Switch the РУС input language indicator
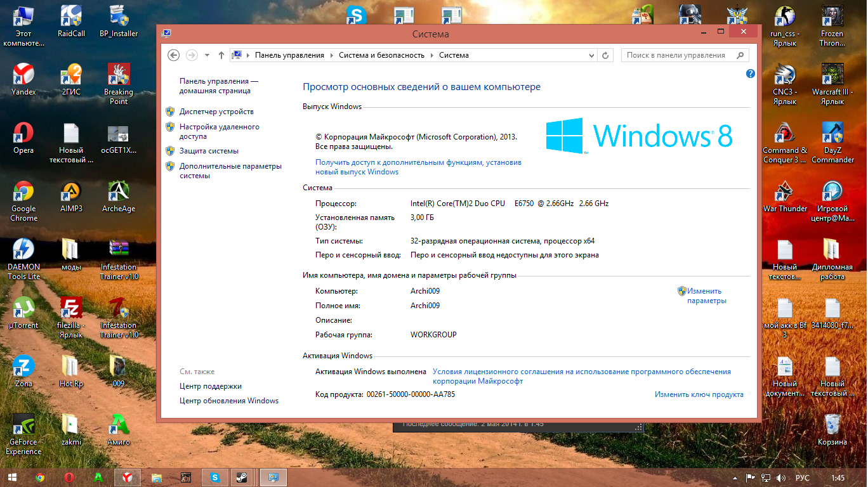 [x=802, y=478]
